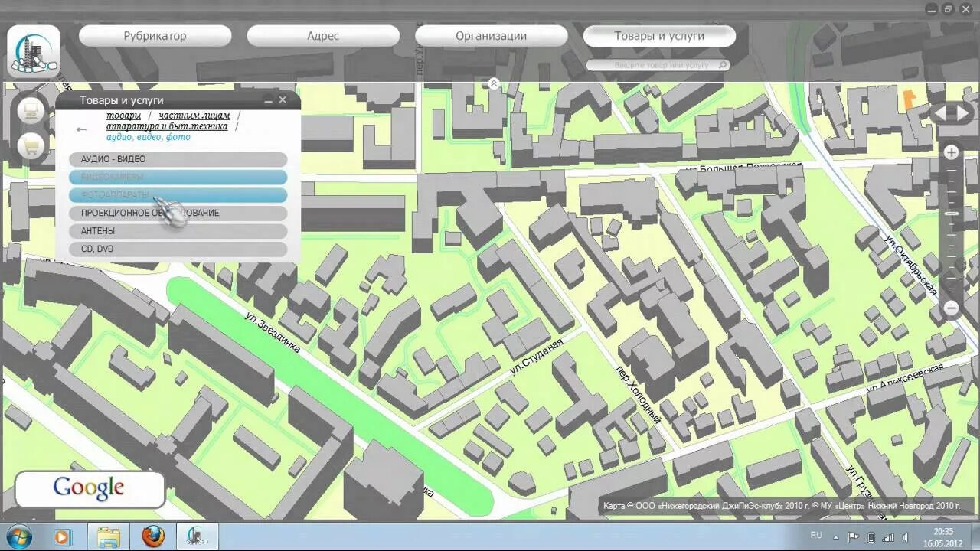
Task: Select the АНТЕНЫ category
Action: (x=178, y=230)
